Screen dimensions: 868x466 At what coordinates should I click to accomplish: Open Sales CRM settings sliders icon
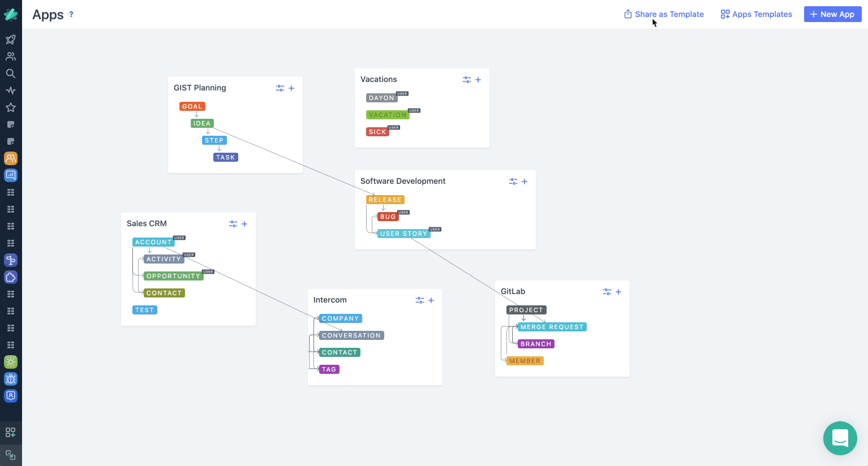tap(233, 223)
